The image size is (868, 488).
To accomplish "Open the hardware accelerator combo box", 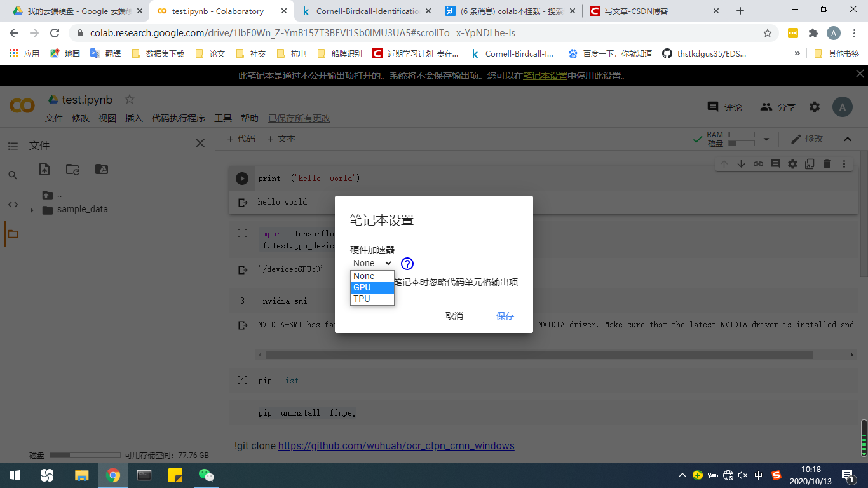I will pyautogui.click(x=372, y=263).
